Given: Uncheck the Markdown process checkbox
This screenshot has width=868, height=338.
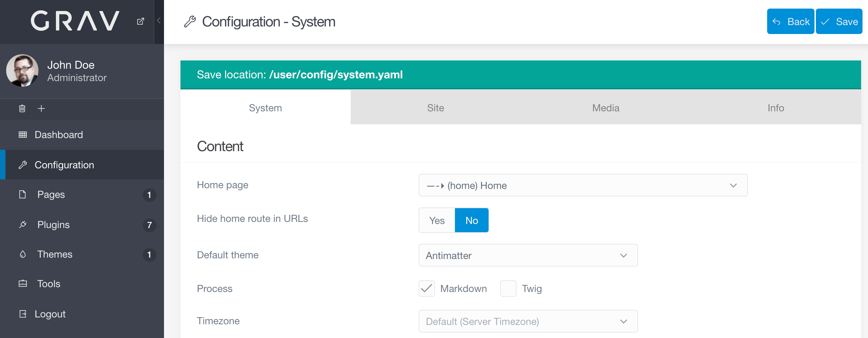Looking at the screenshot, I should [426, 289].
